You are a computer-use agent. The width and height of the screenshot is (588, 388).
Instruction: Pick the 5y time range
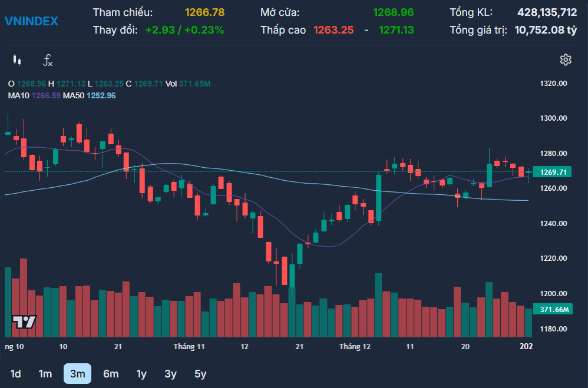200,374
